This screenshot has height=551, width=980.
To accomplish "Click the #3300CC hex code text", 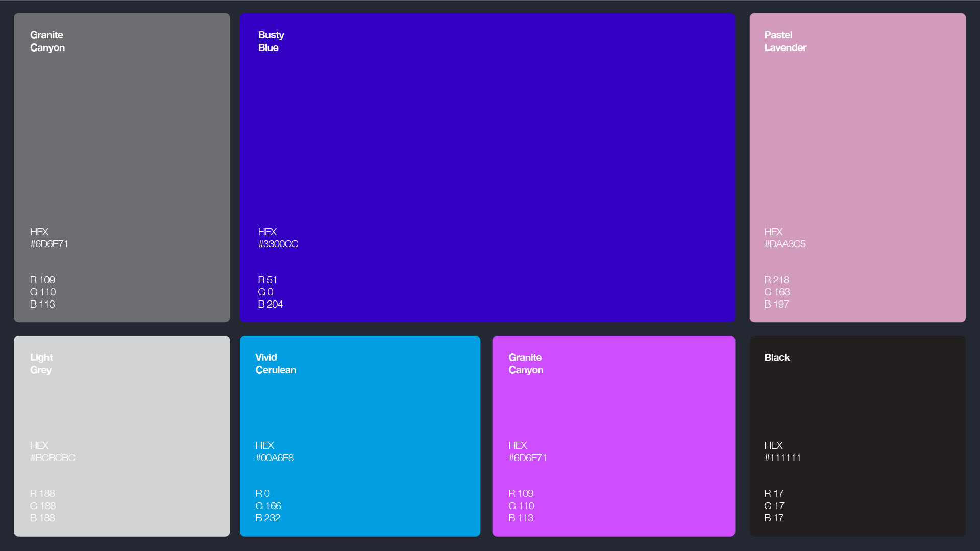I will [x=278, y=244].
